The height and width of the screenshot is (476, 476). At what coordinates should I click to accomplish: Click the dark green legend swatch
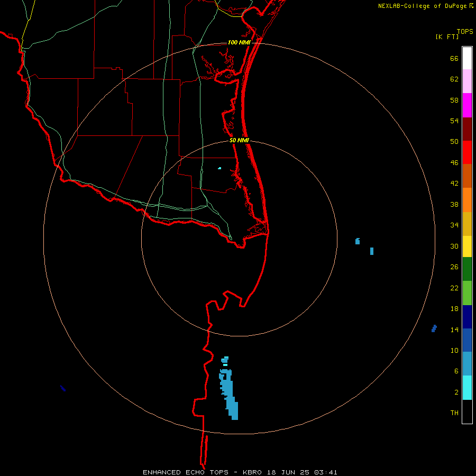467,269
